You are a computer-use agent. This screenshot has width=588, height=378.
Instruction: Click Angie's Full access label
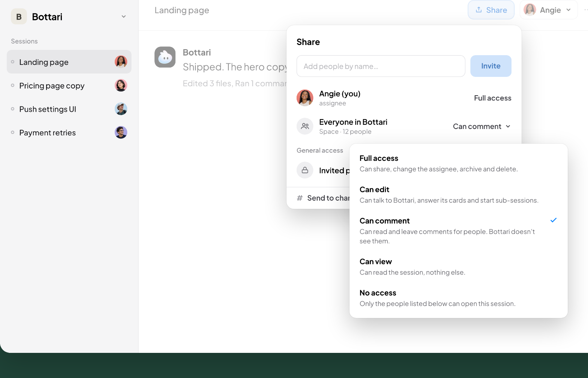pyautogui.click(x=492, y=98)
